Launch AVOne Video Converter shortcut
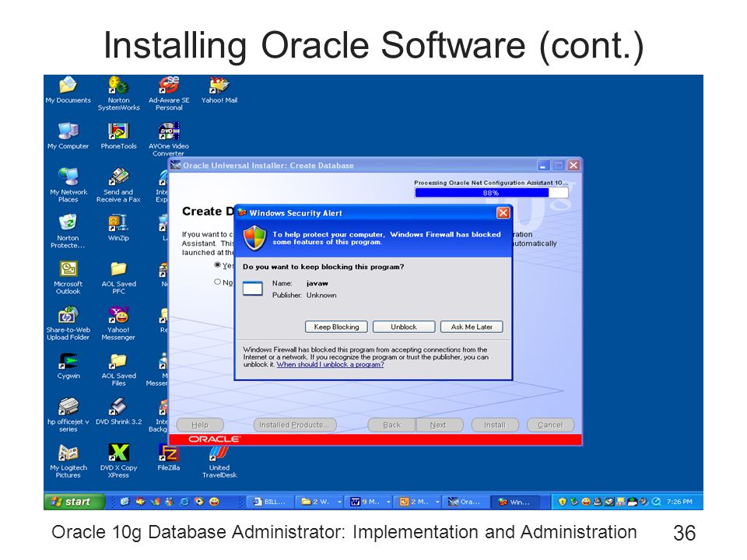 pos(169,139)
